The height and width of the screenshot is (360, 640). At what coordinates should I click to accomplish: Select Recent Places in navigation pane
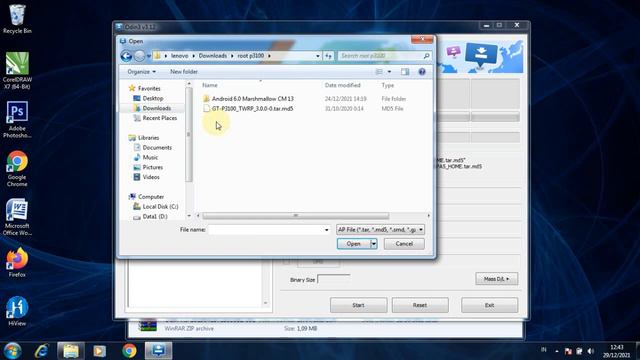(160, 118)
